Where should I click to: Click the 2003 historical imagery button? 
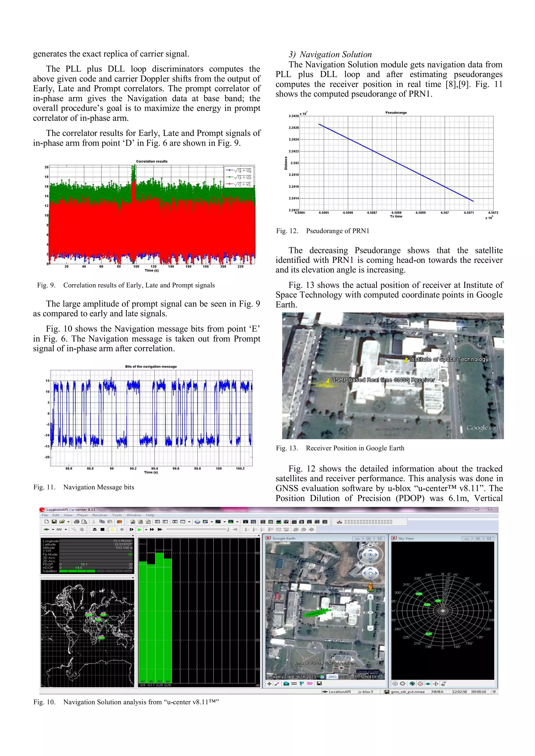click(x=332, y=677)
